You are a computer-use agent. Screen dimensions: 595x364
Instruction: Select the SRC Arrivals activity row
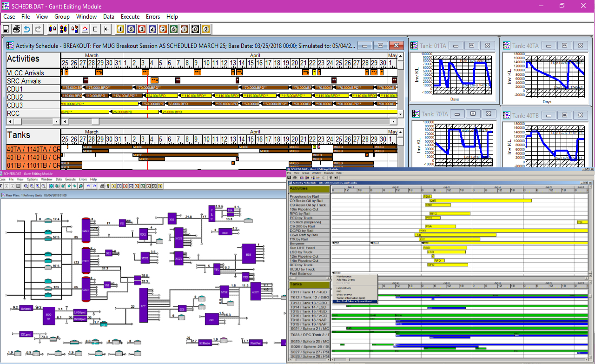[x=33, y=81]
